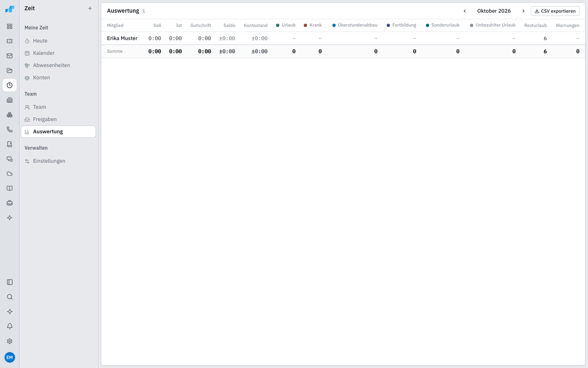
Task: Click the red Krank color dot
Action: [x=305, y=25]
